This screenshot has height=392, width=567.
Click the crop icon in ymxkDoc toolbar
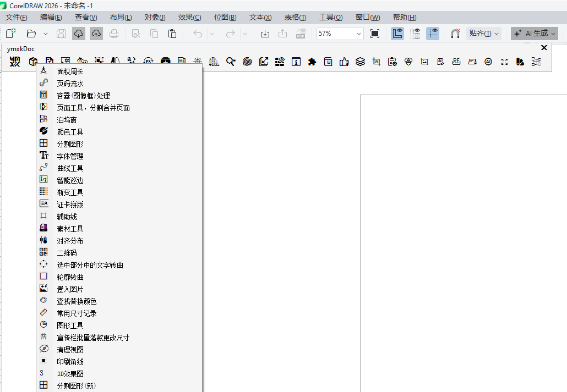click(377, 62)
